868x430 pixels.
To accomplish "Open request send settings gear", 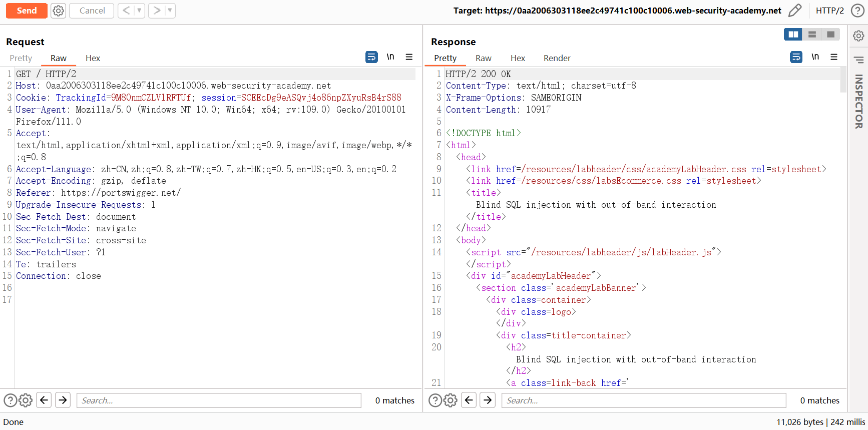I will (x=59, y=11).
